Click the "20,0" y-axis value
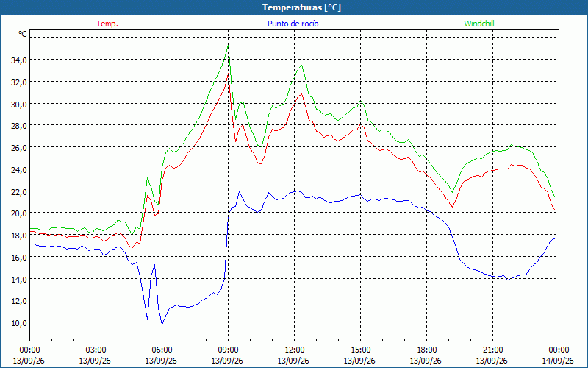Screen dimensions: 588x368 click(19, 213)
